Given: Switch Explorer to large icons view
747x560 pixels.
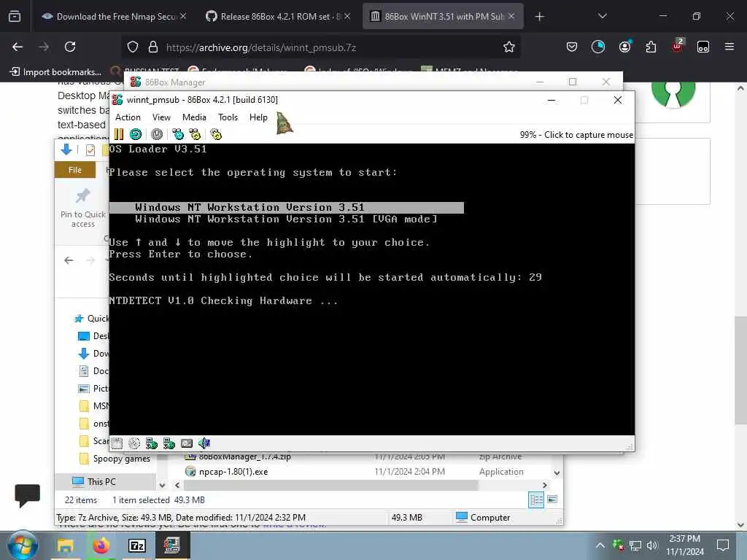Looking at the screenshot, I should (x=552, y=499).
